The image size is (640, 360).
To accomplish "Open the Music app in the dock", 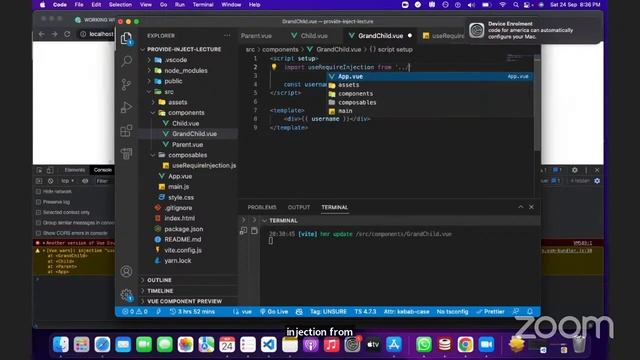I will [x=331, y=344].
